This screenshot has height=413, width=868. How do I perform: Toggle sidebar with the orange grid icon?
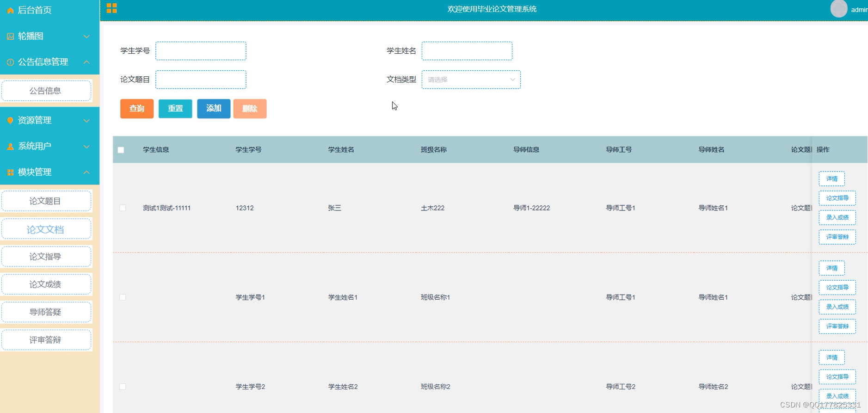(111, 8)
